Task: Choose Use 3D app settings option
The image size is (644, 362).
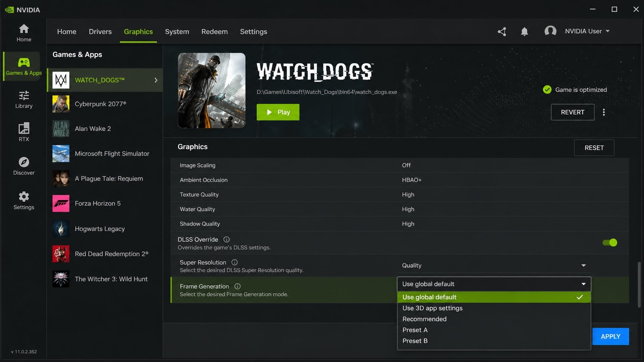Action: pyautogui.click(x=494, y=308)
